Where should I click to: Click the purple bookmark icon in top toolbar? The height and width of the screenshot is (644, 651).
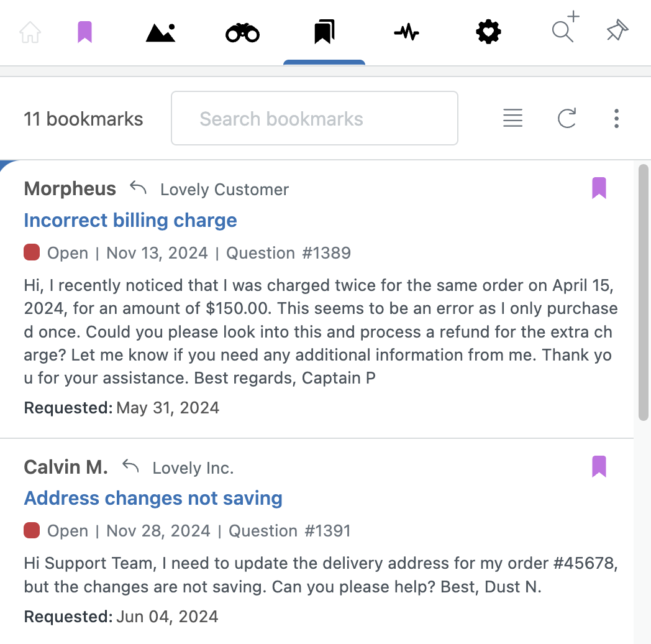(84, 32)
